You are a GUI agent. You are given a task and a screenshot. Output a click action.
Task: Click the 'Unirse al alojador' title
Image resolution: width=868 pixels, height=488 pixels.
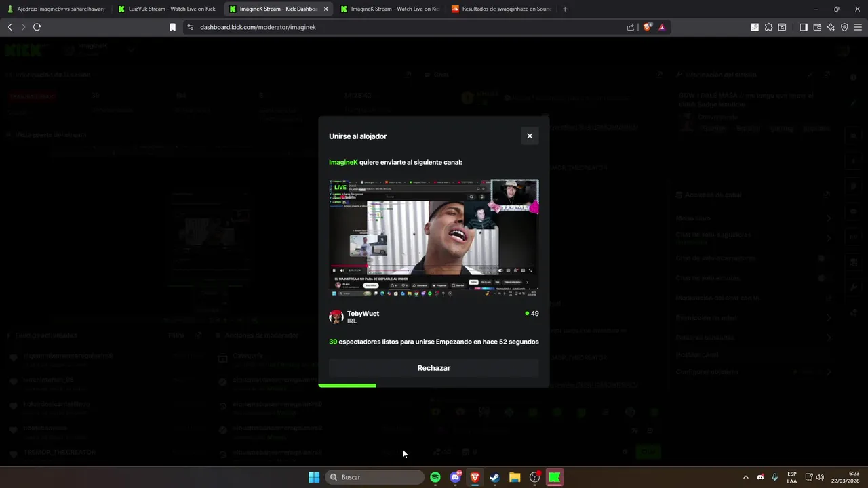(x=358, y=136)
